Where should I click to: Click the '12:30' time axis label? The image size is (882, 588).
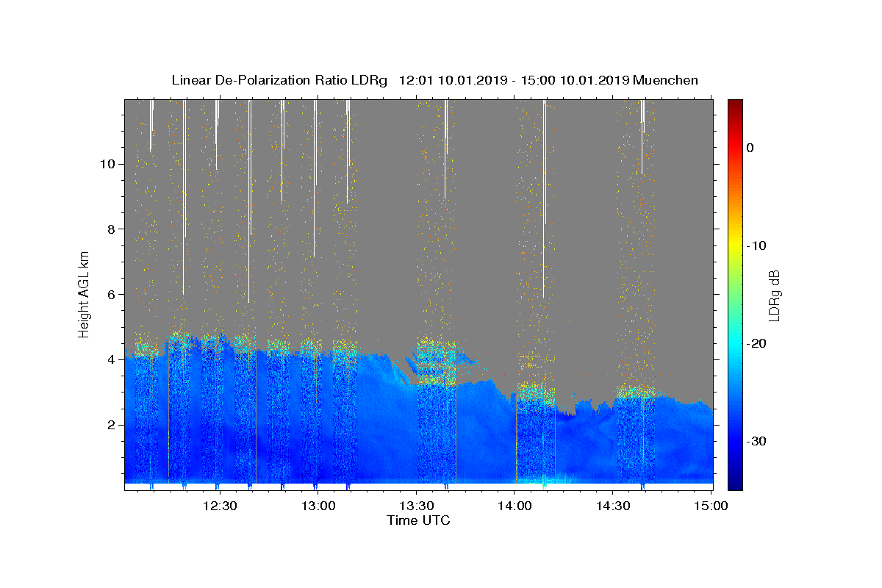(x=219, y=506)
